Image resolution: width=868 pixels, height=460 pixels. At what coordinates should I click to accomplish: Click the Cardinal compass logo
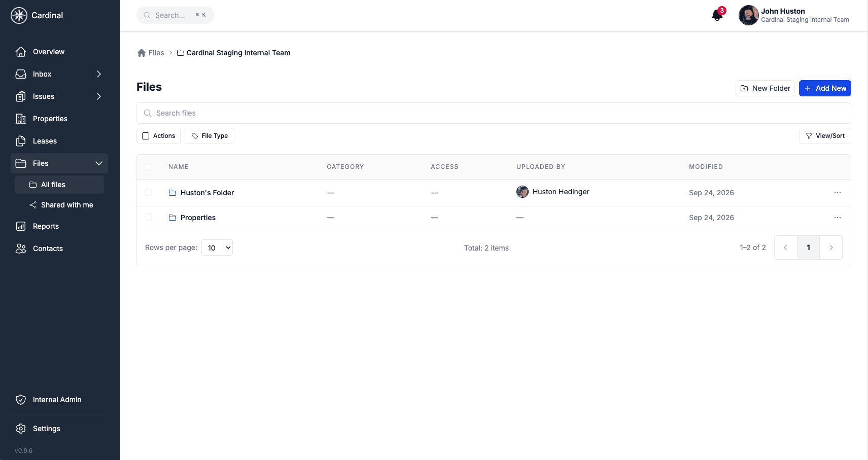coord(19,15)
